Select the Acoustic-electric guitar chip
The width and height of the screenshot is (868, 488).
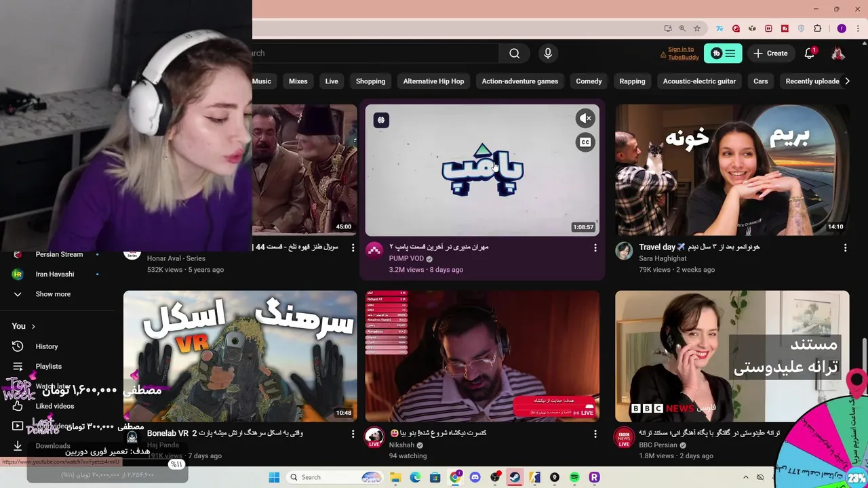point(699,81)
